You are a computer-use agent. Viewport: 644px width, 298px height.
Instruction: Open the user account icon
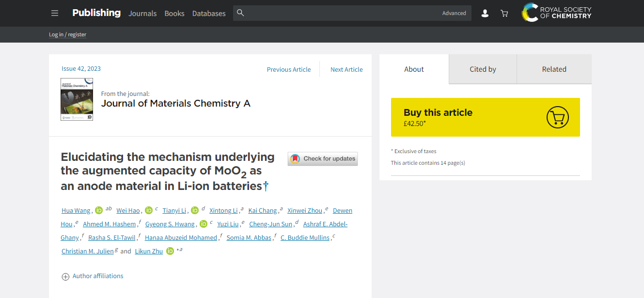(485, 14)
